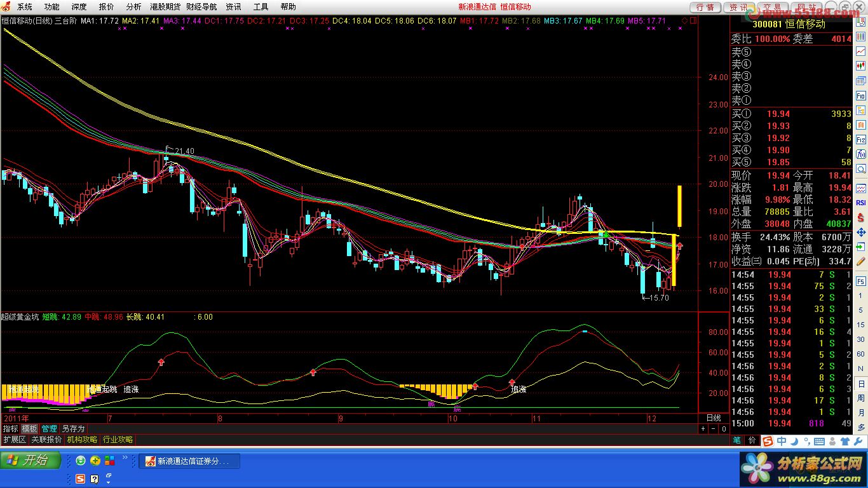The width and height of the screenshot is (868, 488).
Task: Click the 开始 Start button
Action: pos(31,461)
